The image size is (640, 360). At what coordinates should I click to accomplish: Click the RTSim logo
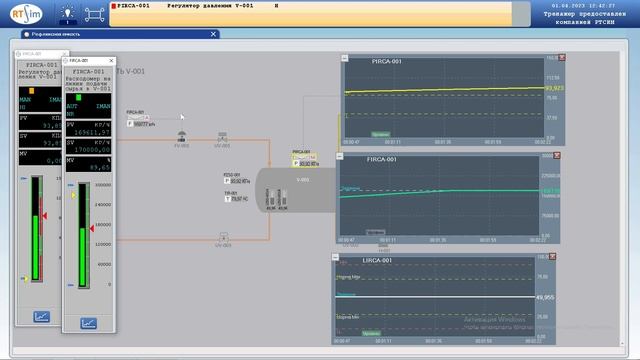pyautogui.click(x=27, y=14)
